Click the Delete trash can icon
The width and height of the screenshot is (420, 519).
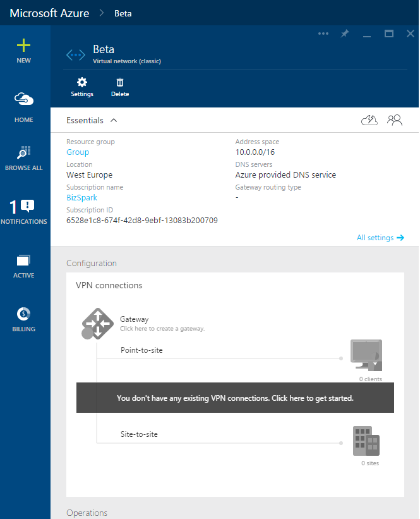coord(120,82)
